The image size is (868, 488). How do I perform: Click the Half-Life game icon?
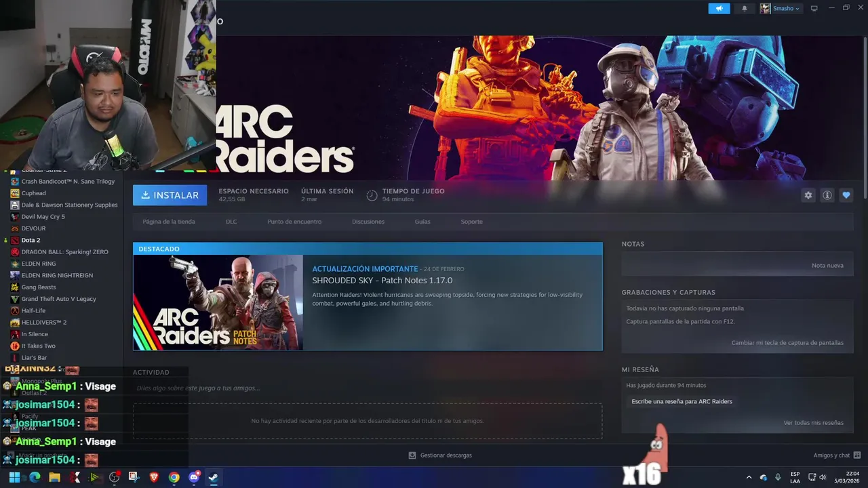click(x=15, y=310)
